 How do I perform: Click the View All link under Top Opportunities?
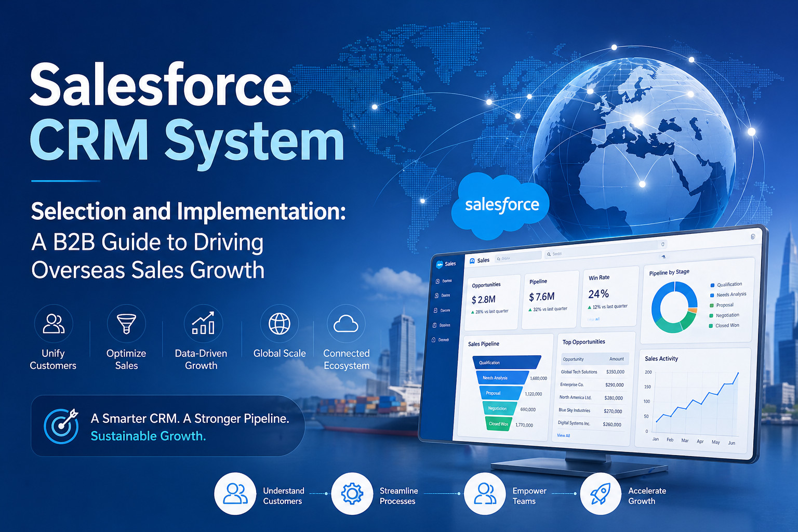pos(563,435)
